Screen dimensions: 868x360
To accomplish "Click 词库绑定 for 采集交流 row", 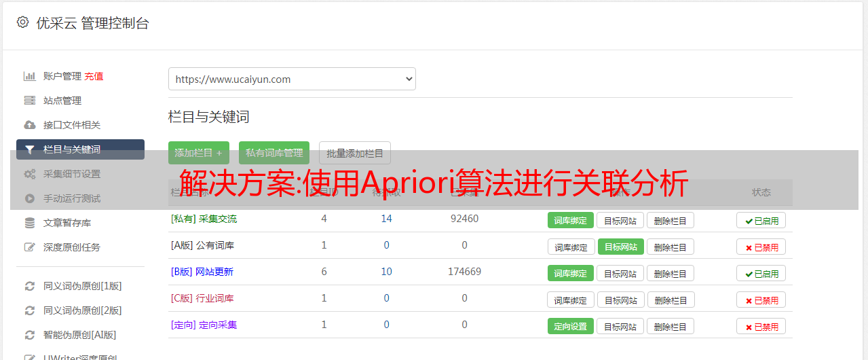I will [x=571, y=220].
